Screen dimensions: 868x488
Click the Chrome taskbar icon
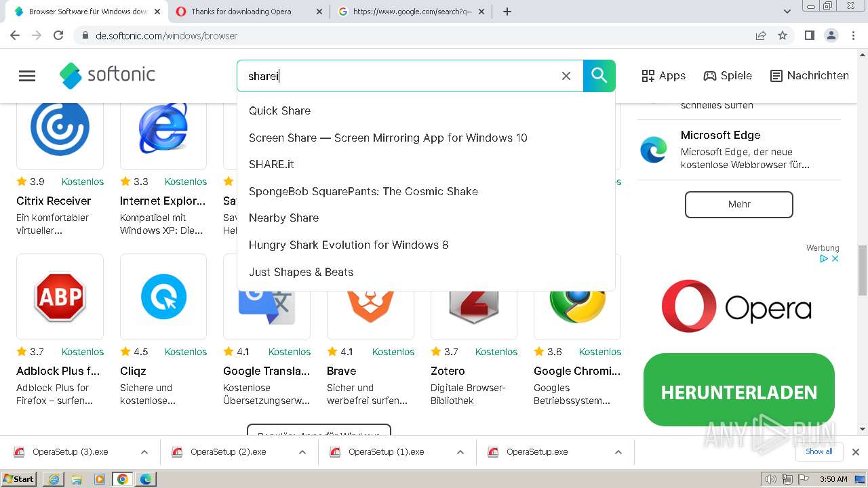click(x=123, y=479)
